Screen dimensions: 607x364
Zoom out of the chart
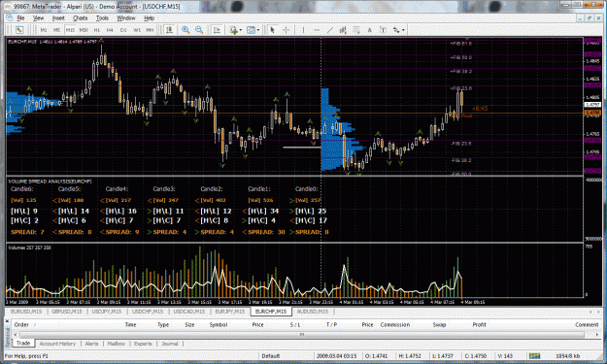coord(199,30)
